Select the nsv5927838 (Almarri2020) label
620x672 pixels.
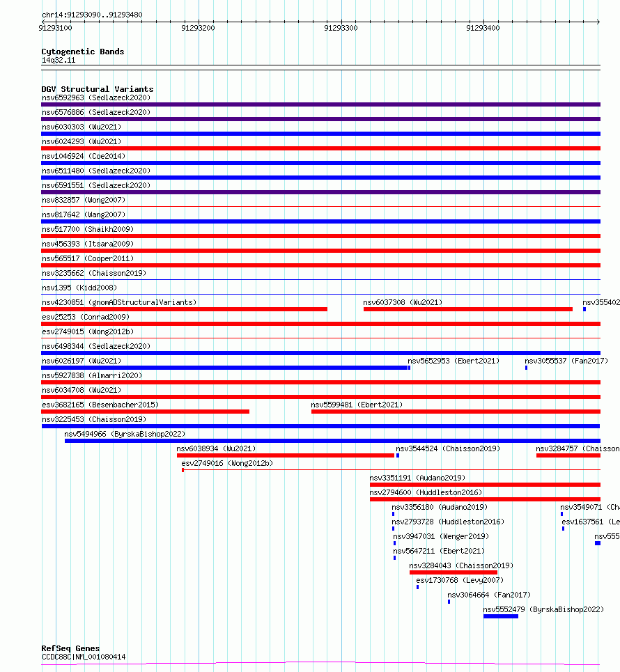(x=92, y=375)
